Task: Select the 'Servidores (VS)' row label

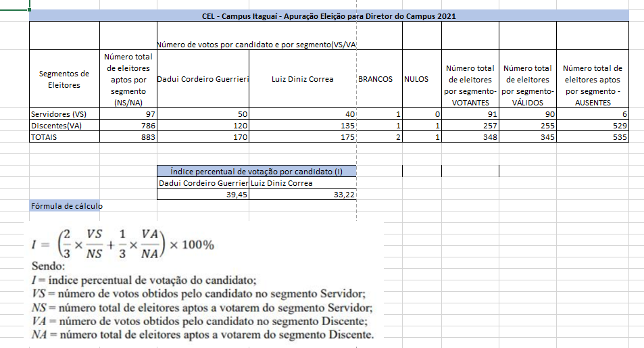Action: (x=64, y=115)
